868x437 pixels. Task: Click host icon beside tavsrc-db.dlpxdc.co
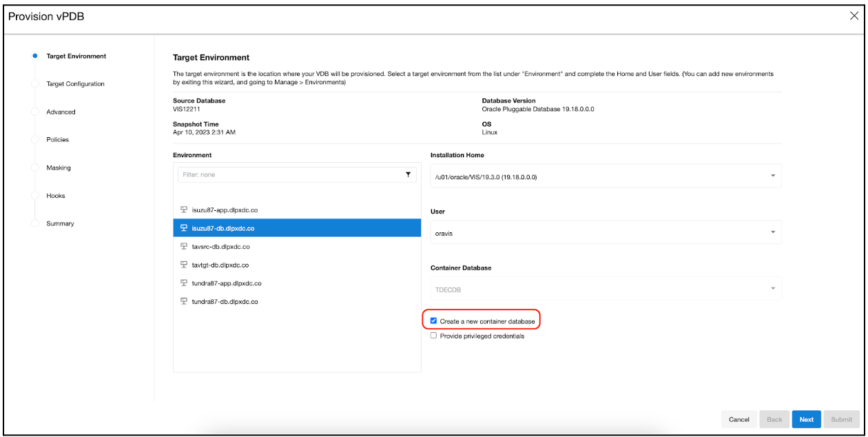coord(184,246)
